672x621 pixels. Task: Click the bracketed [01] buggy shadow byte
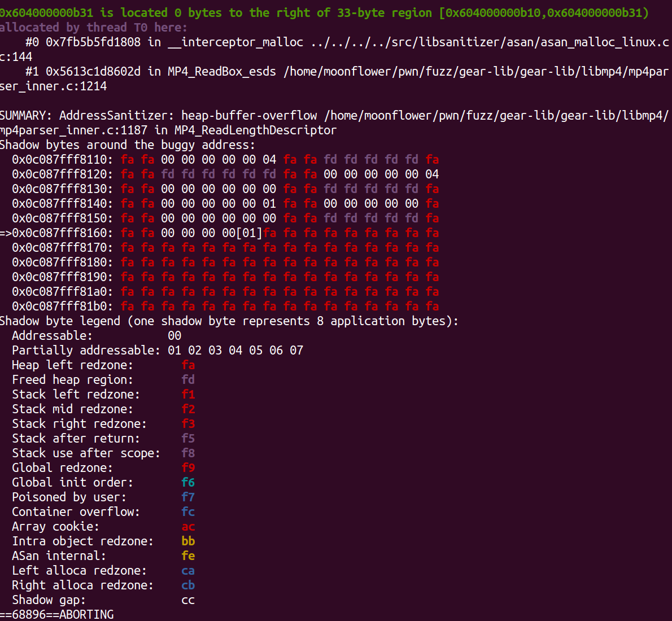coord(249,233)
